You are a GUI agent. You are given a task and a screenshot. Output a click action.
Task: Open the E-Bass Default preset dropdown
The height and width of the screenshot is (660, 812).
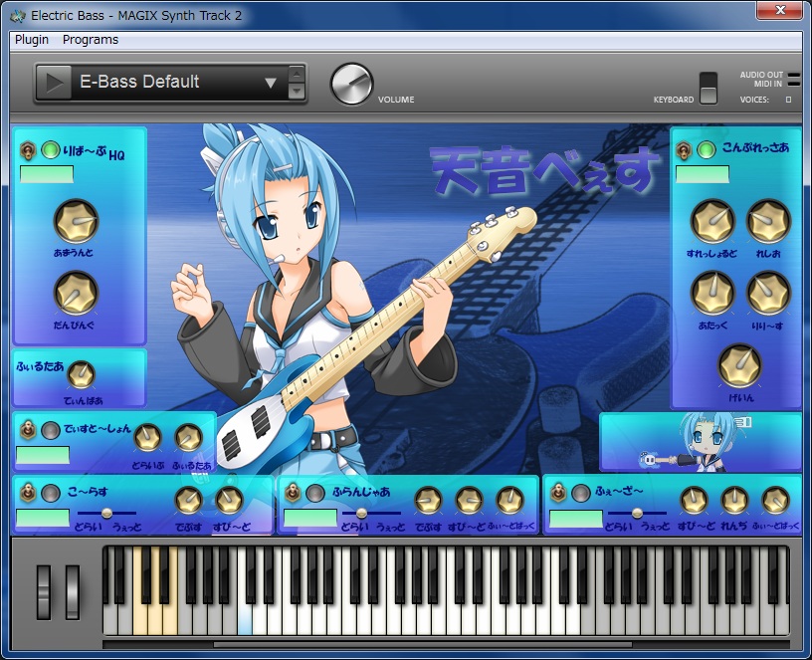[x=271, y=83]
